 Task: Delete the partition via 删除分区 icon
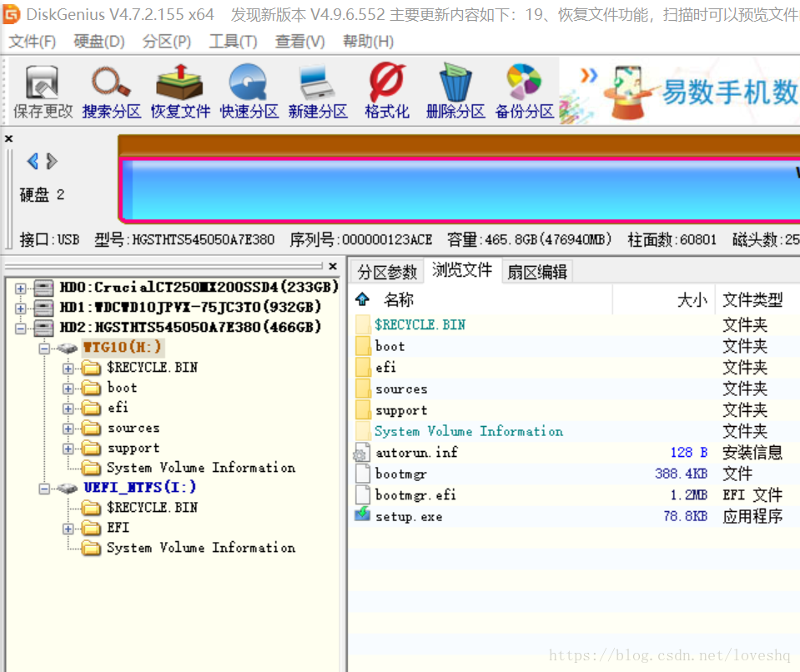tap(455, 91)
